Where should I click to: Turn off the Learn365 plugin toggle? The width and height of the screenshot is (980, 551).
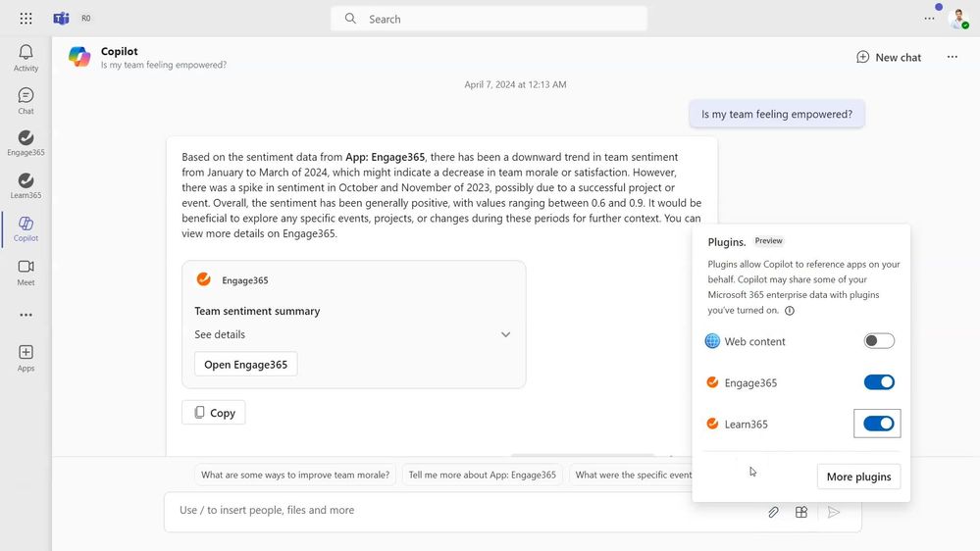[x=879, y=424]
